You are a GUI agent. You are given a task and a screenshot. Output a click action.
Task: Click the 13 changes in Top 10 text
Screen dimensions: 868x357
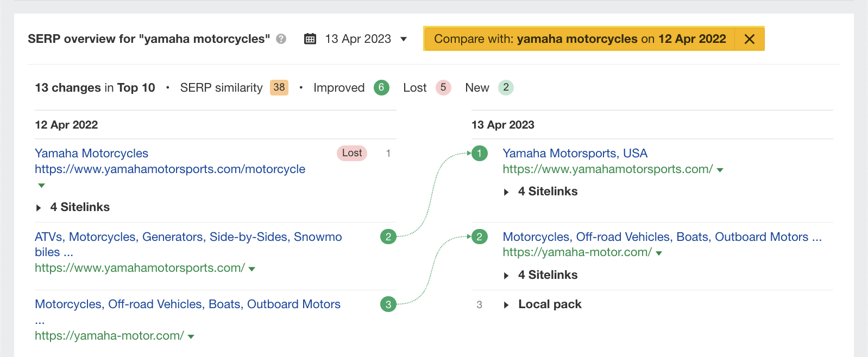[x=95, y=87]
